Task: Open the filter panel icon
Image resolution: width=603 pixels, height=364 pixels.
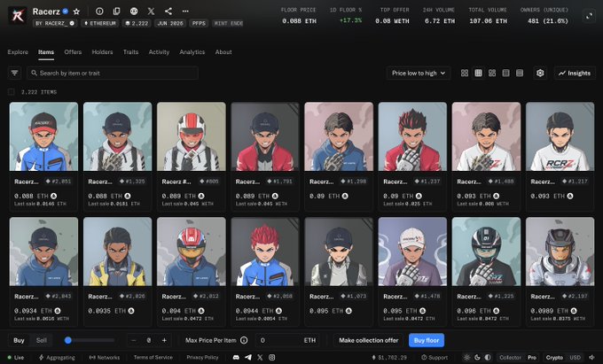Action: point(14,73)
